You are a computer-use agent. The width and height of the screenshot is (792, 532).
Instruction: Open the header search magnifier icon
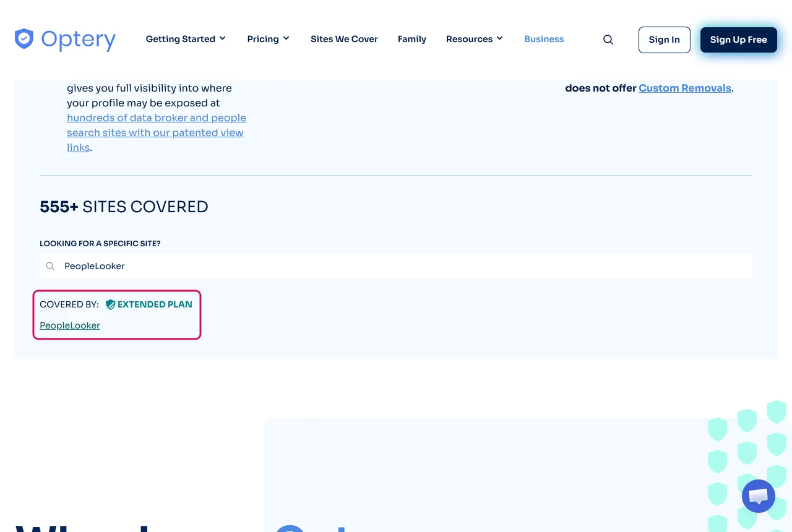pyautogui.click(x=608, y=40)
